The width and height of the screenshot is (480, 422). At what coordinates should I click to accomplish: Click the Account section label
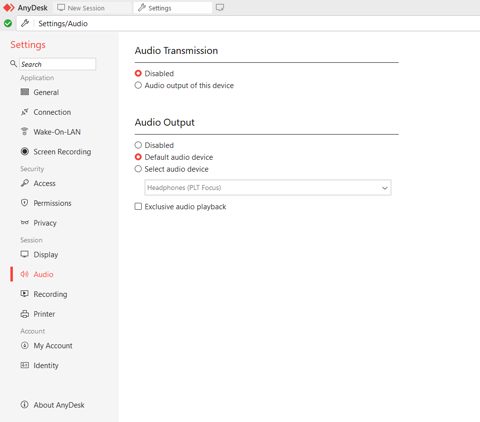pos(33,331)
